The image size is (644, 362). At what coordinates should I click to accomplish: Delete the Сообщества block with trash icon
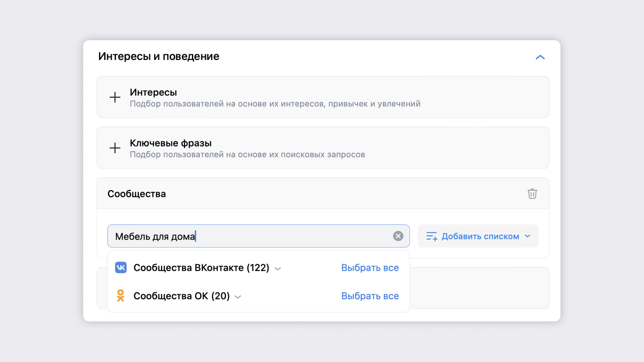532,194
